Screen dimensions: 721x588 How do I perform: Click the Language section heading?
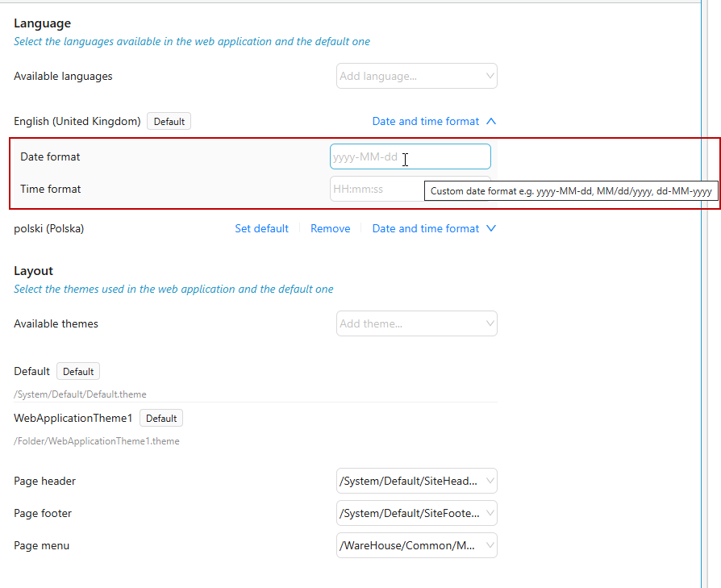coord(42,23)
